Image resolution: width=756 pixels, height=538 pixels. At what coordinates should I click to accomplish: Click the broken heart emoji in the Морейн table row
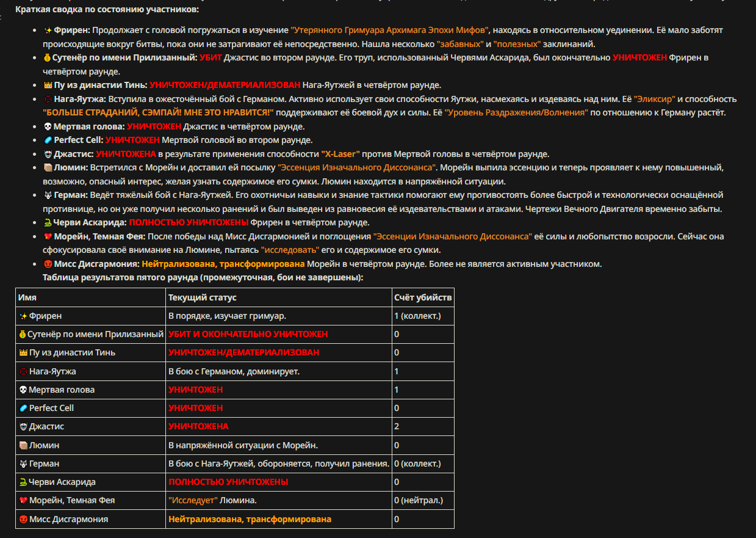tap(23, 500)
